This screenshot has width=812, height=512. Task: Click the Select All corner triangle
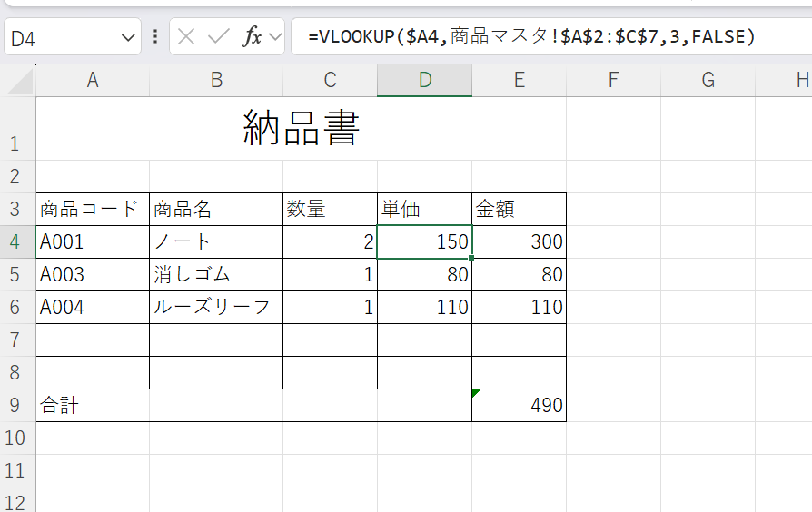[x=21, y=81]
